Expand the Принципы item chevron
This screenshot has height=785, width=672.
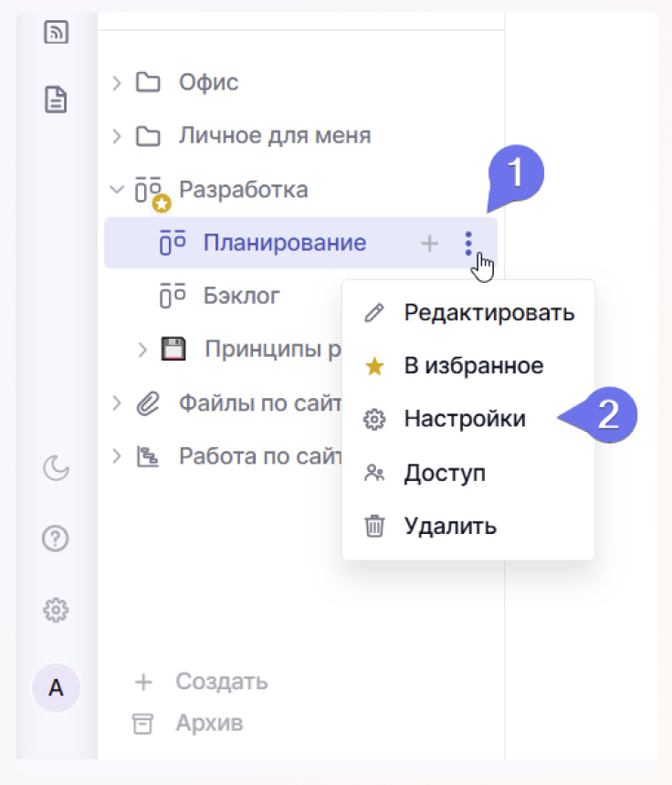[x=142, y=349]
